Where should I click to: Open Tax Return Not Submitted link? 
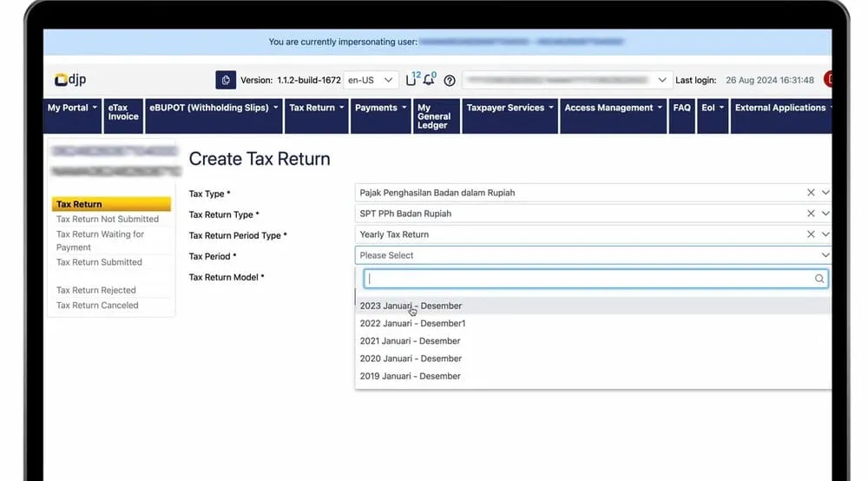pyautogui.click(x=108, y=220)
